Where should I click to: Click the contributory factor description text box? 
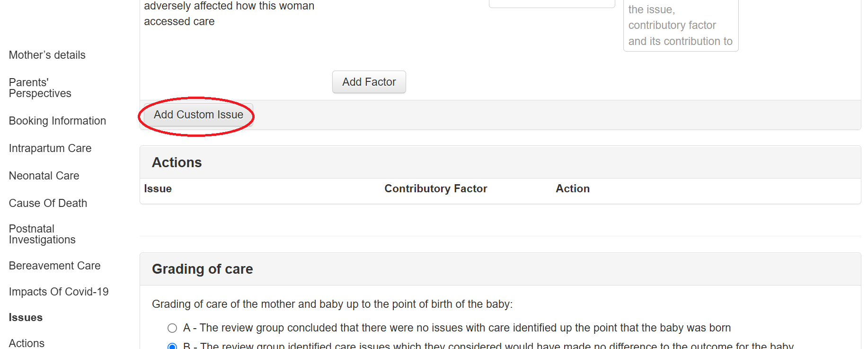tap(681, 26)
